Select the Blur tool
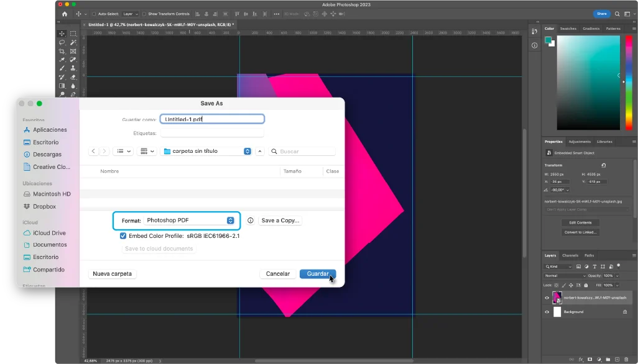 [73, 86]
